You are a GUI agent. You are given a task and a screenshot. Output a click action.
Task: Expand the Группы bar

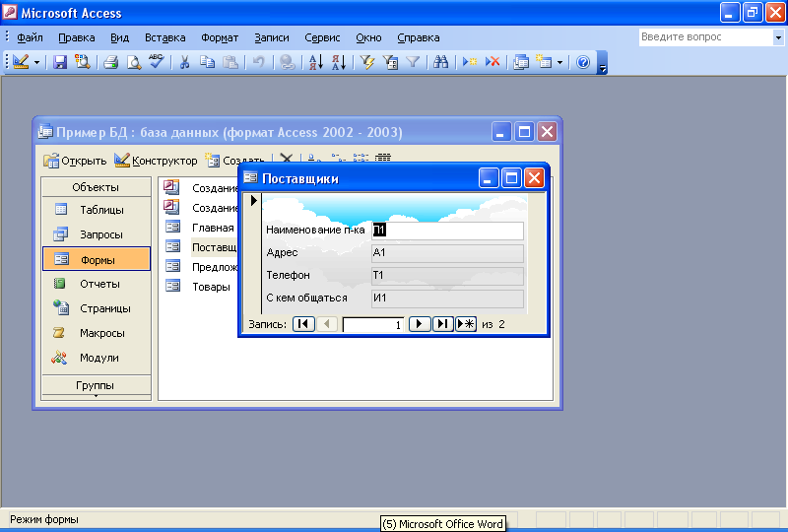(96, 385)
